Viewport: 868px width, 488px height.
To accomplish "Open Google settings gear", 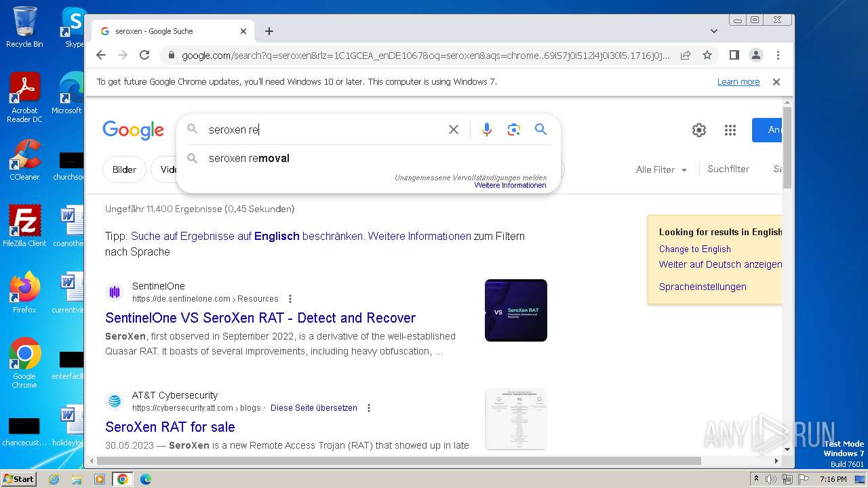I will pos(699,130).
